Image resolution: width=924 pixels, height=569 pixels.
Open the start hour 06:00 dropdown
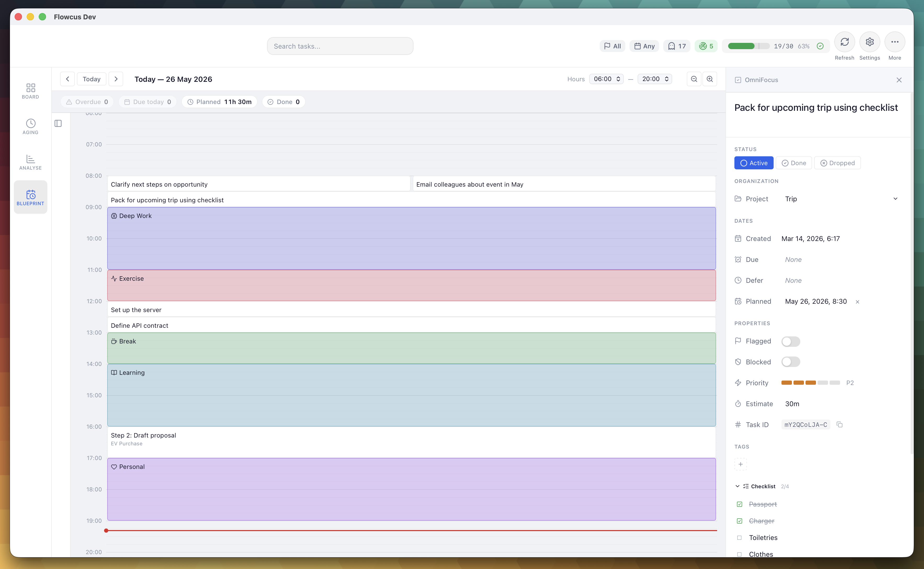click(606, 79)
